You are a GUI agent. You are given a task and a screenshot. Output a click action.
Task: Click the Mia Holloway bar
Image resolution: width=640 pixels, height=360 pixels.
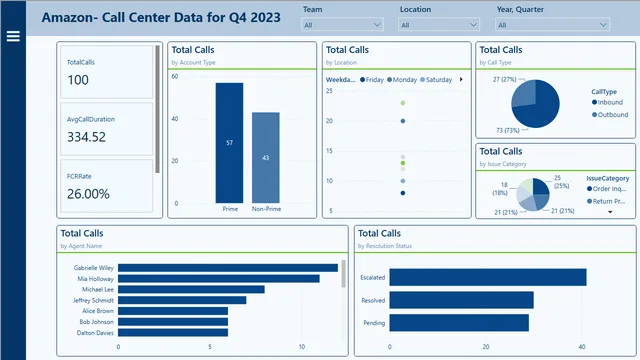point(219,279)
